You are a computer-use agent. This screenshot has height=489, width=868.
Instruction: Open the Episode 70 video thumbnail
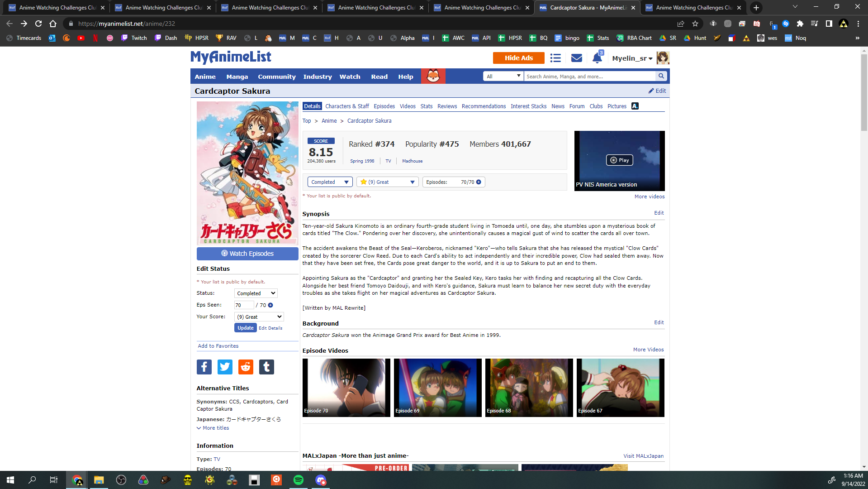coord(346,388)
